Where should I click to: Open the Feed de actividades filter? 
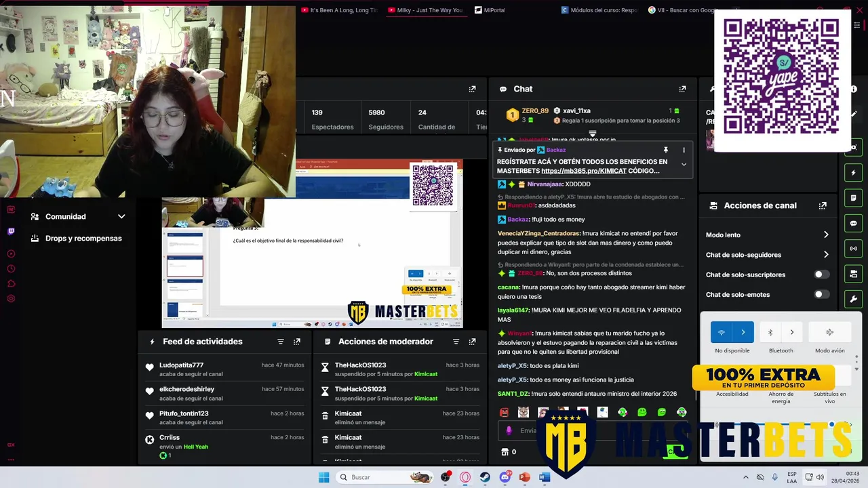pyautogui.click(x=280, y=342)
